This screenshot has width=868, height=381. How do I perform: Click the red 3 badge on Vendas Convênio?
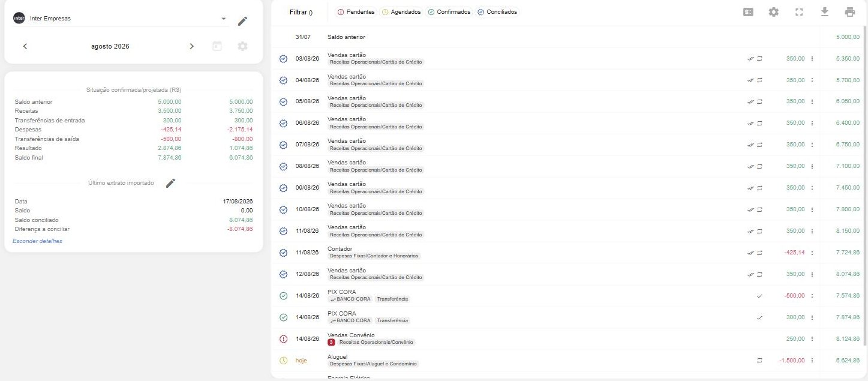[x=331, y=343]
